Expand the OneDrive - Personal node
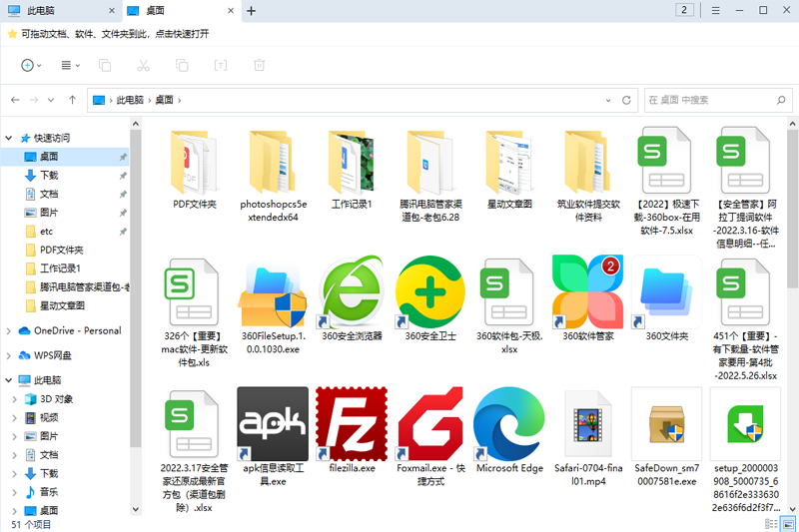 click(10, 330)
